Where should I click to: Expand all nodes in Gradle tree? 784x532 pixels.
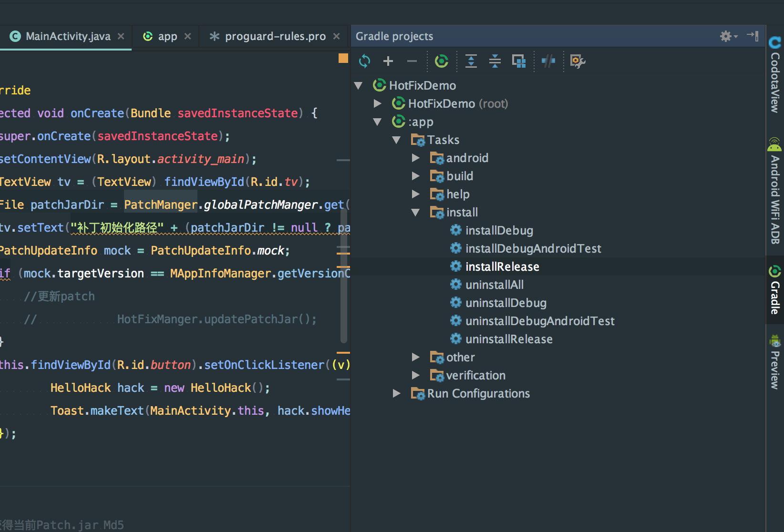click(x=471, y=61)
